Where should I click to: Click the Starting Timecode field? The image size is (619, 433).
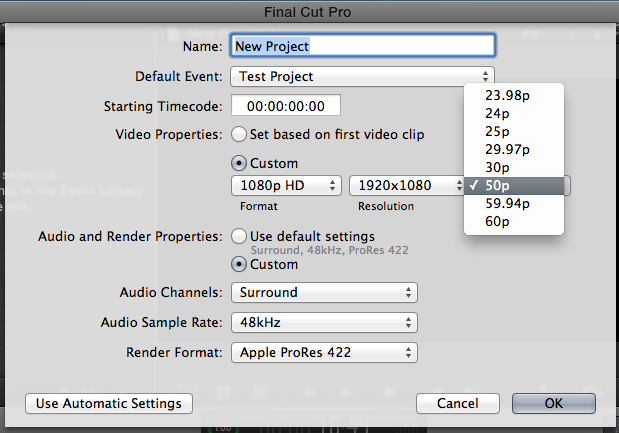pos(286,106)
